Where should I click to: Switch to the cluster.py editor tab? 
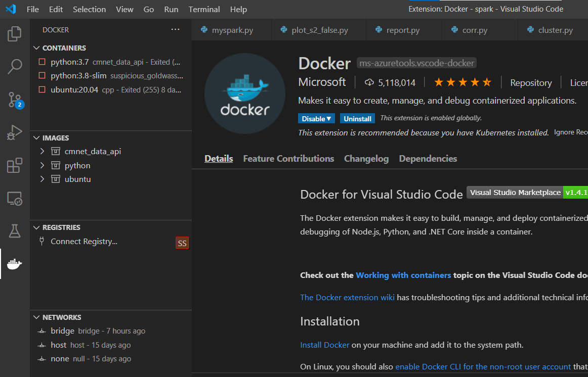[x=553, y=30]
